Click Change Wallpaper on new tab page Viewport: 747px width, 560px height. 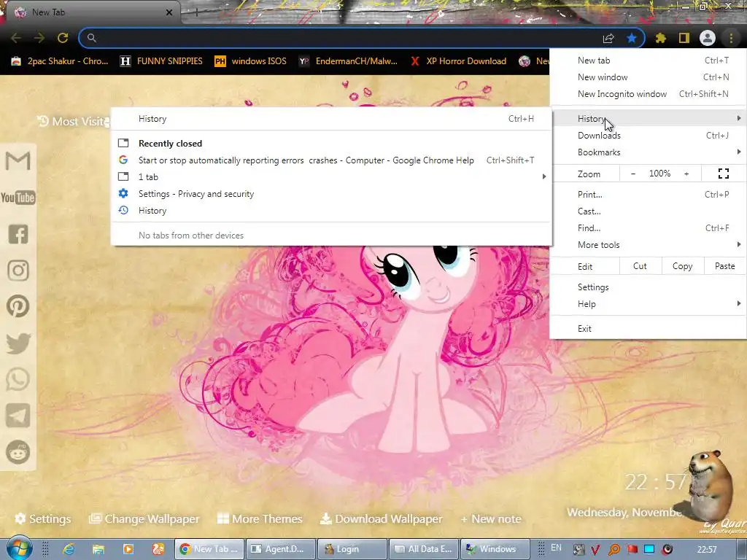tap(144, 518)
